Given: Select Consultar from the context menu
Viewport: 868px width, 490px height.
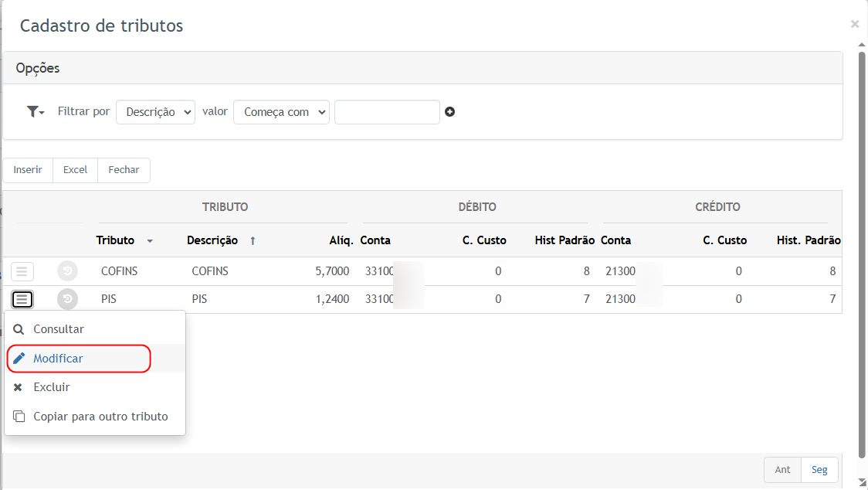Looking at the screenshot, I should [x=59, y=329].
